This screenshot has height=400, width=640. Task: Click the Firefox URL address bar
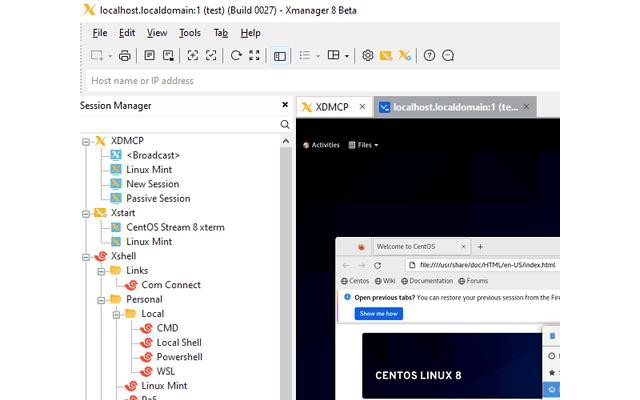(483, 265)
